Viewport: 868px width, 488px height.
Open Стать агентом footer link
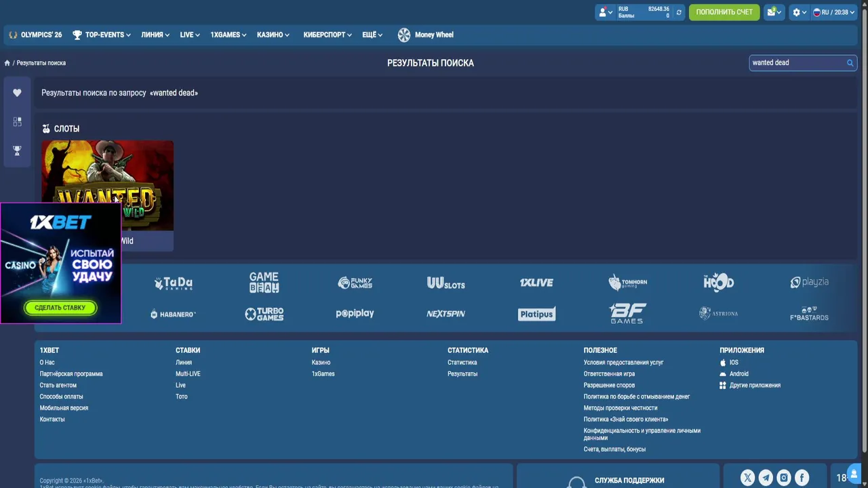58,386
